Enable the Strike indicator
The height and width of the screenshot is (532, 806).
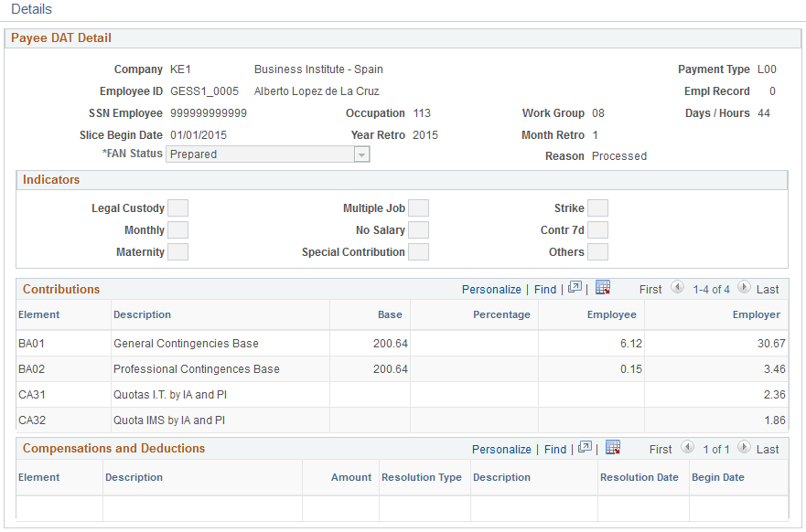click(x=597, y=207)
